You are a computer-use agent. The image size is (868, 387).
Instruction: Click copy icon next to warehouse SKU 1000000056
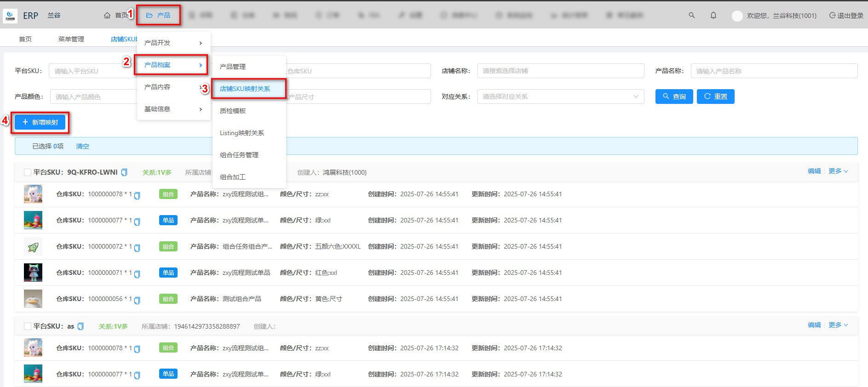137,300
